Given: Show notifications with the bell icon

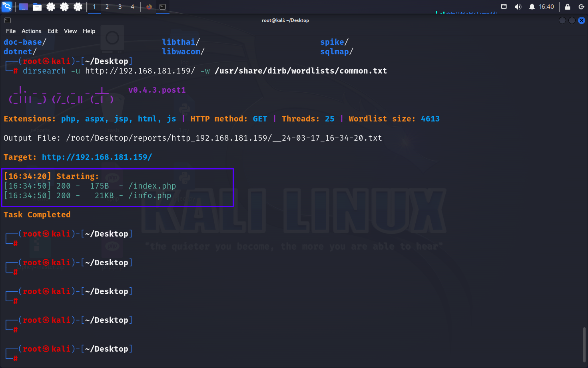Looking at the screenshot, I should (532, 7).
